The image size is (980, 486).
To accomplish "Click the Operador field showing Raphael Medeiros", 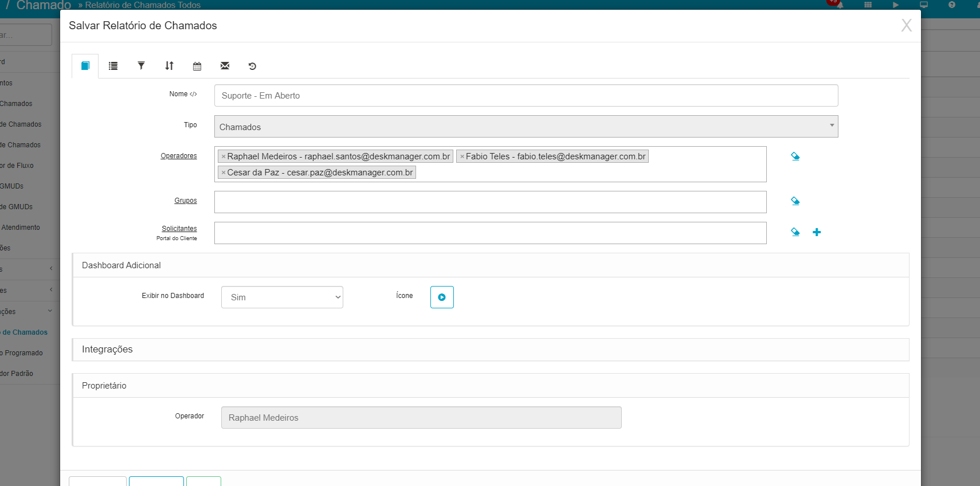I will (x=421, y=417).
